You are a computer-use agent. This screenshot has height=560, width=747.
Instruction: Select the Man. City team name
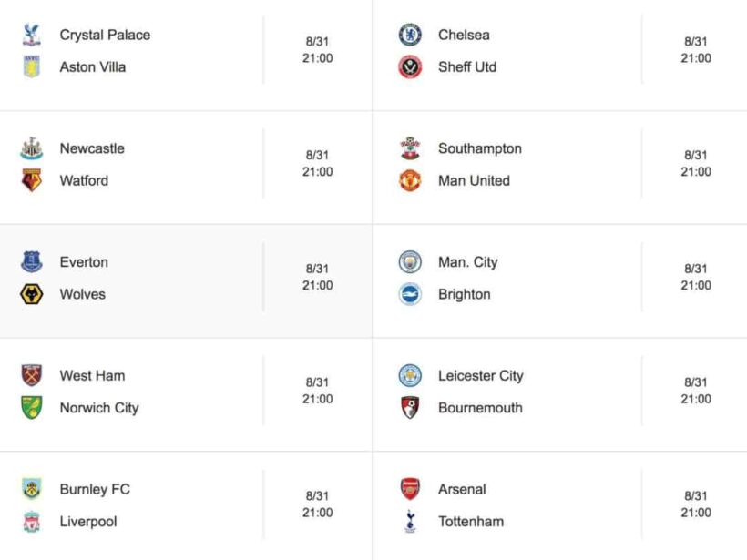[x=468, y=262]
